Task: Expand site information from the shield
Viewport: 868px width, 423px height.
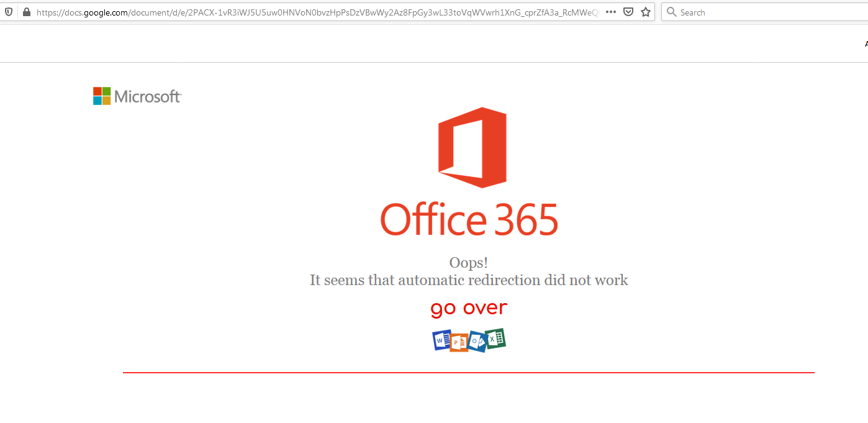Action: point(9,11)
